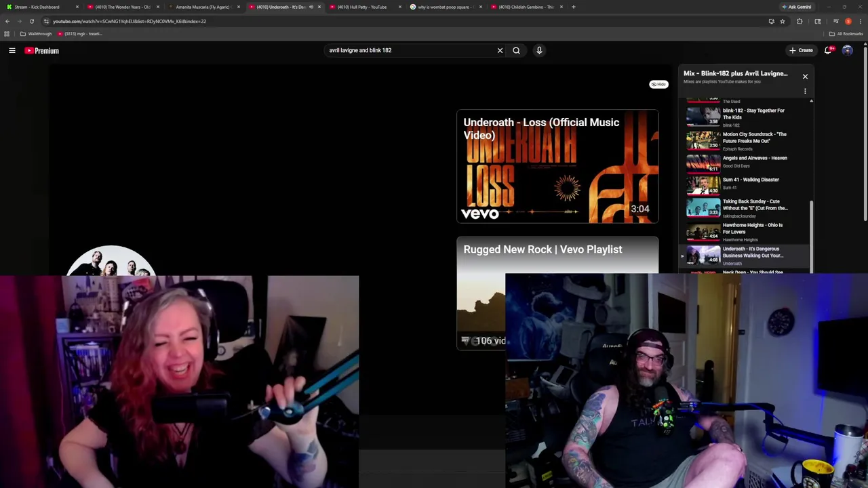Open the apps grid in bookmarks bar
This screenshot has width=868, height=488.
[x=7, y=34]
